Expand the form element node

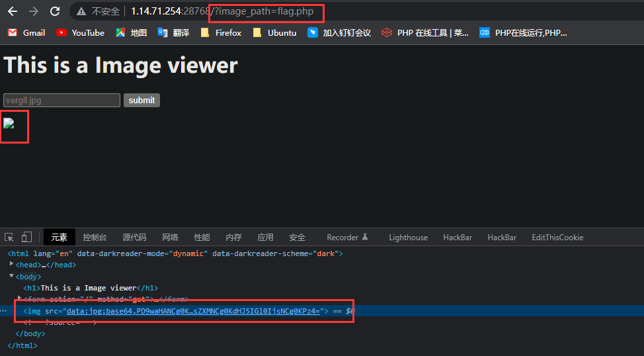click(20, 299)
